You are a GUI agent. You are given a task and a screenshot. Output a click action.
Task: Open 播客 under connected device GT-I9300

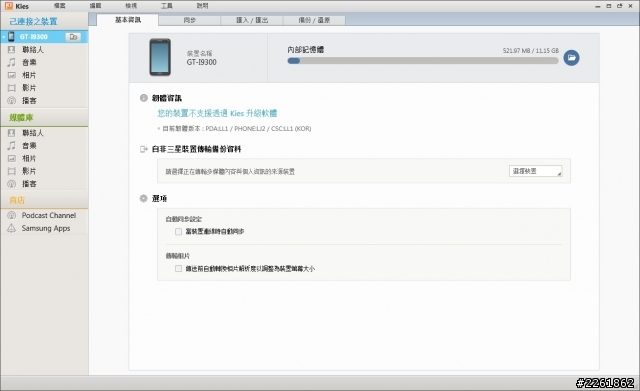tap(29, 100)
